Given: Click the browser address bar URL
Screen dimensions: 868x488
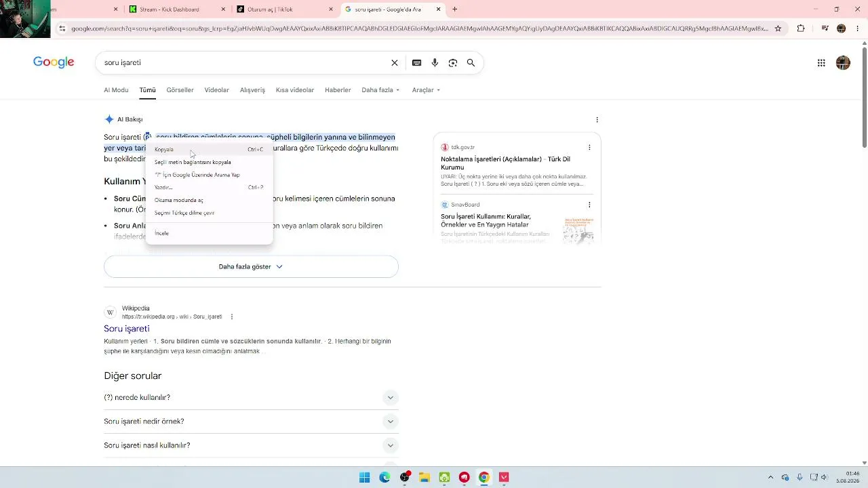Looking at the screenshot, I should [419, 28].
